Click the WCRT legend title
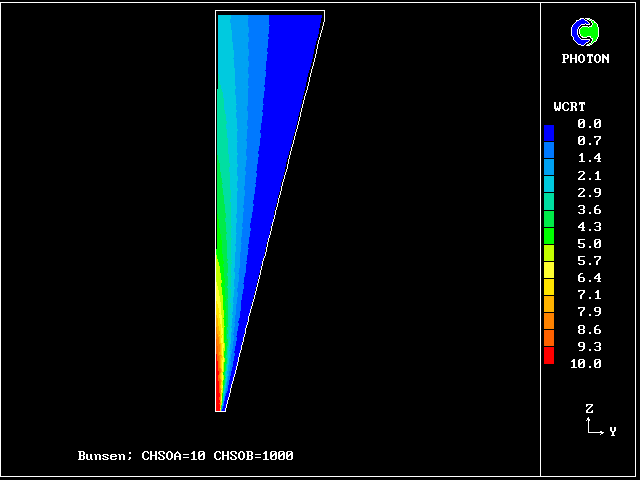The height and width of the screenshot is (480, 640). (569, 106)
